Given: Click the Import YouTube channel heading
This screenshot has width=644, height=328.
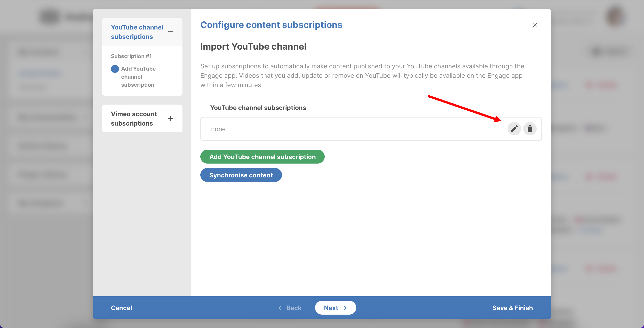Looking at the screenshot, I should 253,46.
